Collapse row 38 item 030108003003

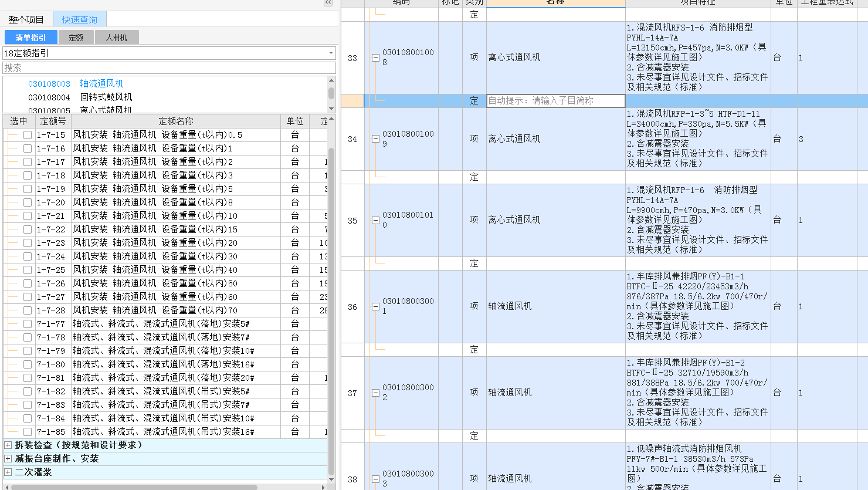375,479
